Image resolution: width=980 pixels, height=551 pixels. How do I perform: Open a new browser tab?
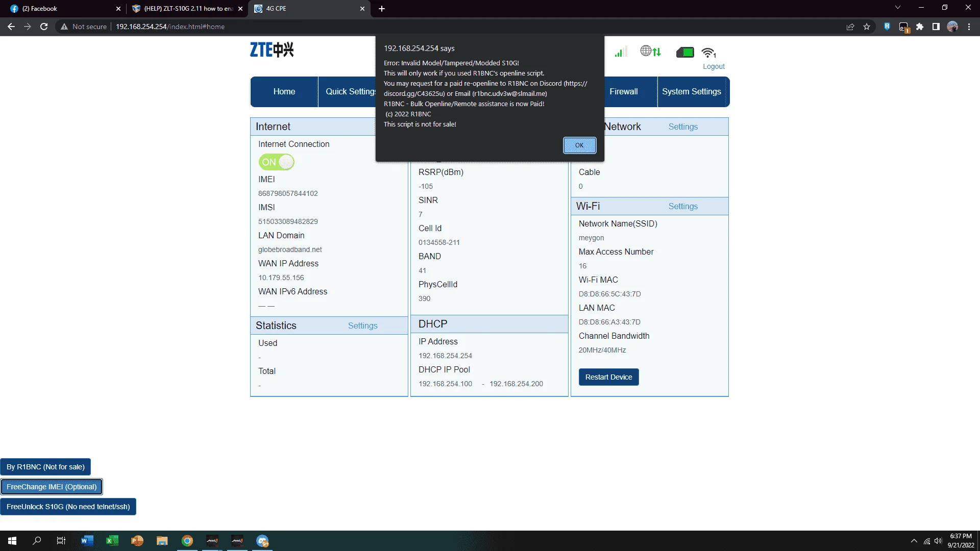click(382, 9)
